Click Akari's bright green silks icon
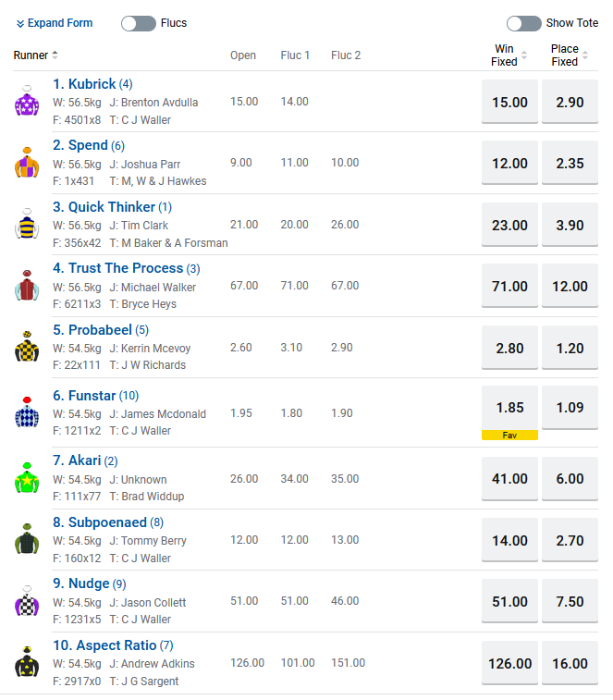Image resolution: width=613 pixels, height=700 pixels. (x=26, y=478)
